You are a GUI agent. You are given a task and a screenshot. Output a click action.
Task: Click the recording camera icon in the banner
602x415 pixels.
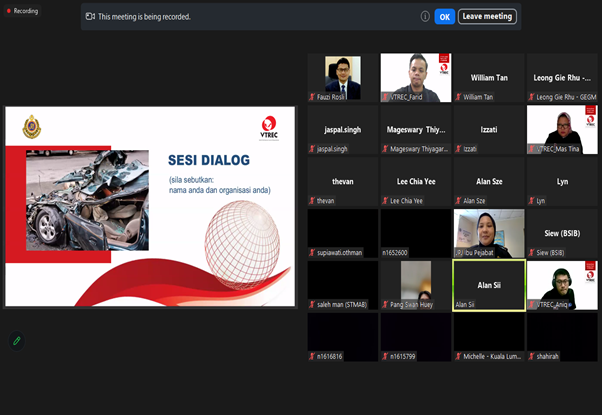[91, 16]
